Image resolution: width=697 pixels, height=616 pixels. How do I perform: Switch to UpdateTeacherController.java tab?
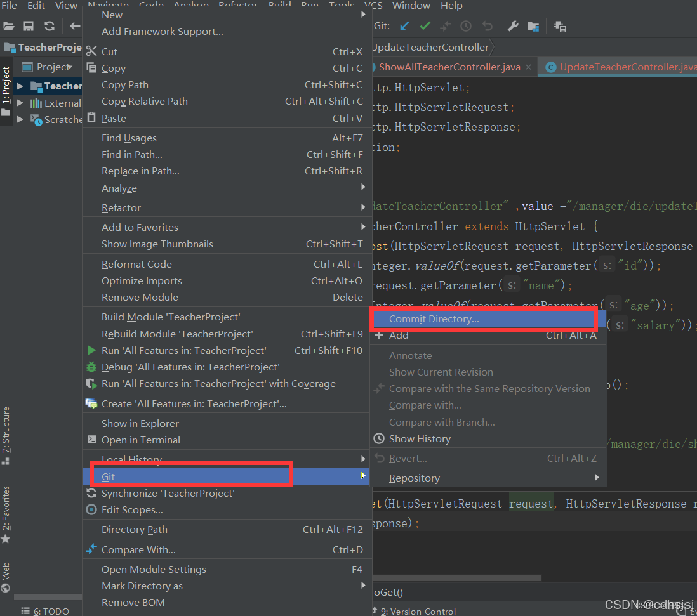pos(628,67)
